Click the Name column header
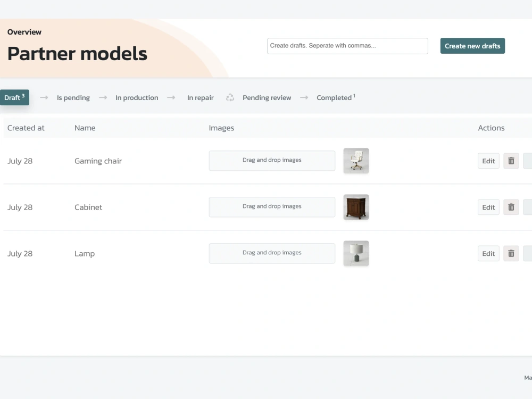Screen dimensions: 532x399 pos(85,128)
